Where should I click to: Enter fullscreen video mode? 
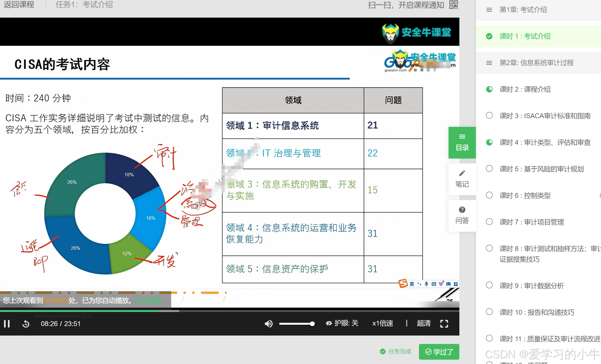[x=444, y=323]
